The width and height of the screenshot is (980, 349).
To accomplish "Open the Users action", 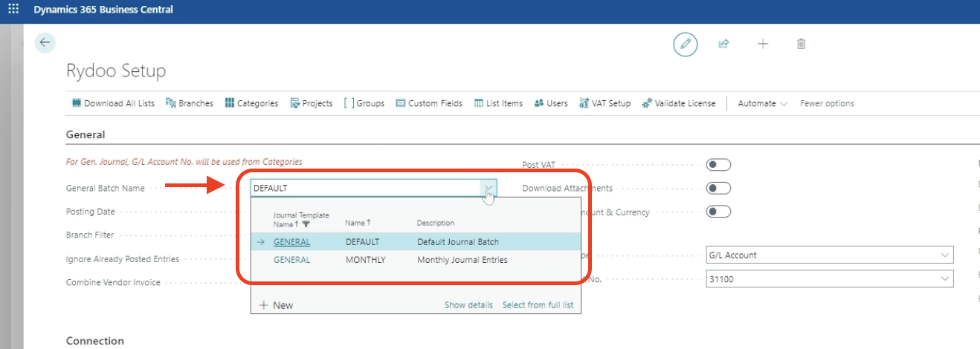I will pos(551,103).
